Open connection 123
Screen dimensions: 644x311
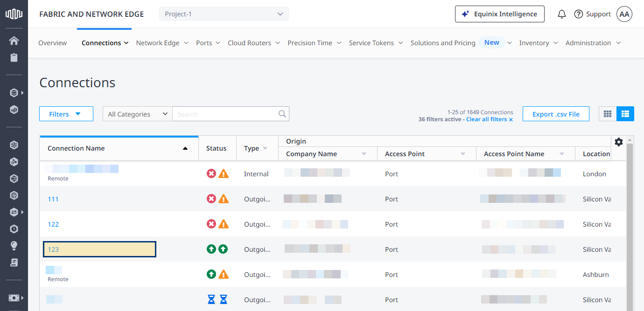click(x=53, y=249)
